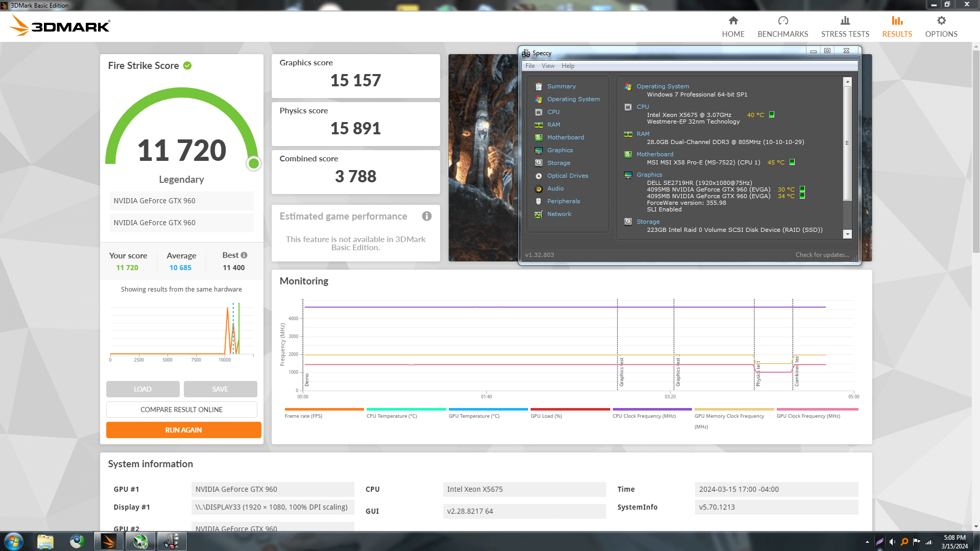Toggle the GPU Load (%) legend swatch
Image resolution: width=980 pixels, height=551 pixels.
(x=570, y=409)
